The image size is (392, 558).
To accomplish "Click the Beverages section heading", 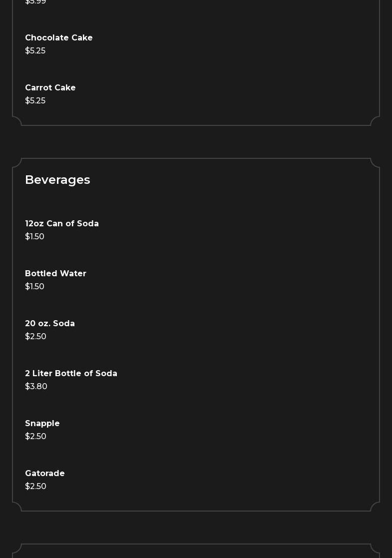I will 57,180.
